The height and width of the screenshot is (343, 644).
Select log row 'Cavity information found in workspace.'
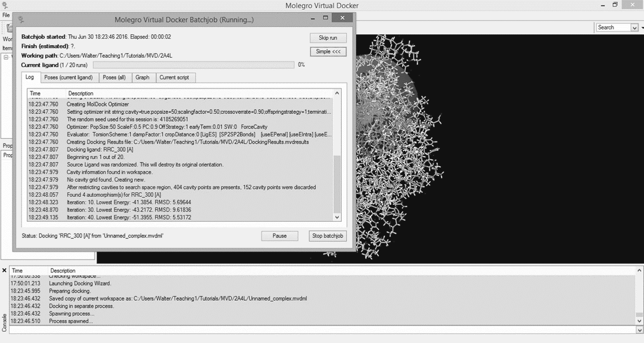180,172
